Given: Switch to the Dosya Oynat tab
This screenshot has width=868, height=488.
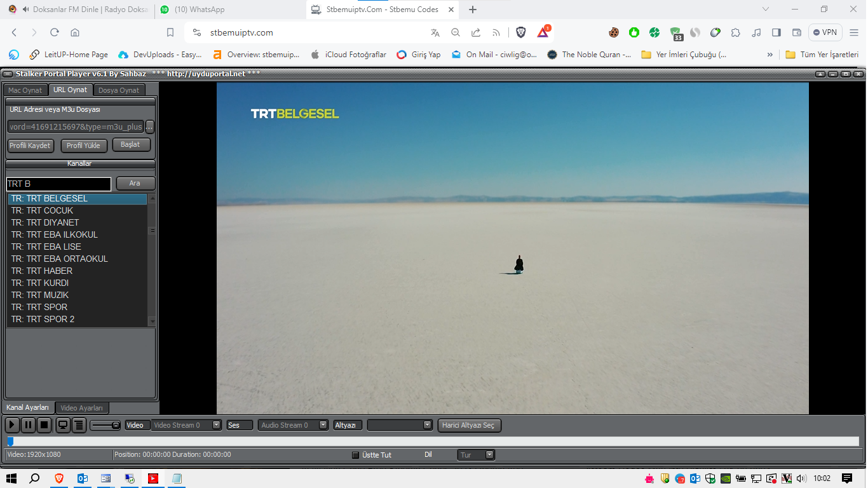Looking at the screenshot, I should [x=119, y=90].
